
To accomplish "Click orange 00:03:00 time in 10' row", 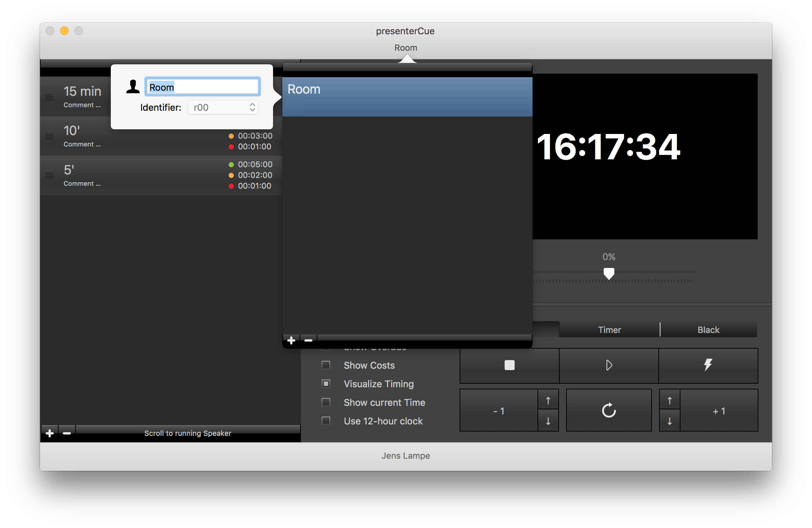I will point(255,136).
